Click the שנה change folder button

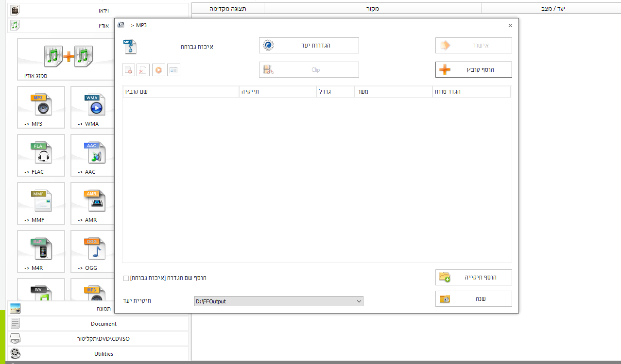coord(474,299)
